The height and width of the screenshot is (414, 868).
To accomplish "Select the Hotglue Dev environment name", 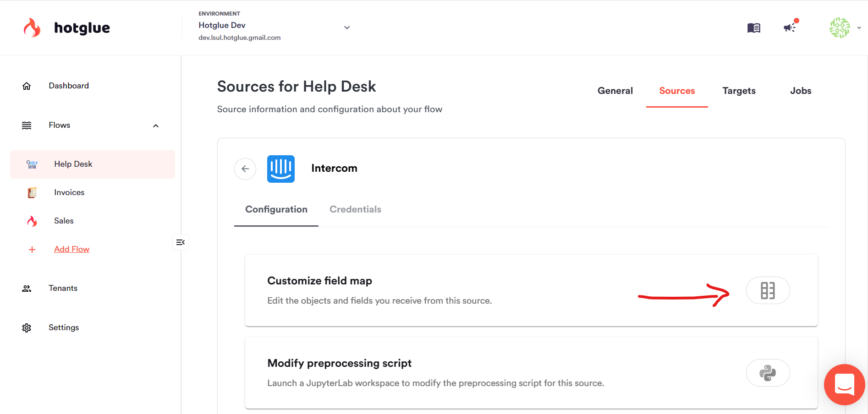I will [x=222, y=25].
